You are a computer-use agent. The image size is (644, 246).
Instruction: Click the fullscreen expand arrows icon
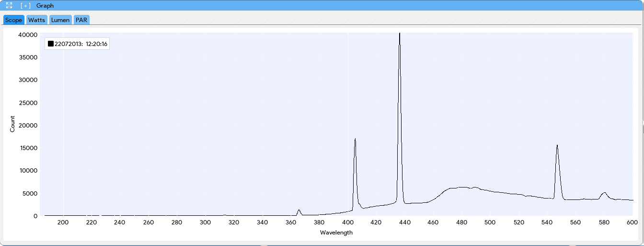9,5
